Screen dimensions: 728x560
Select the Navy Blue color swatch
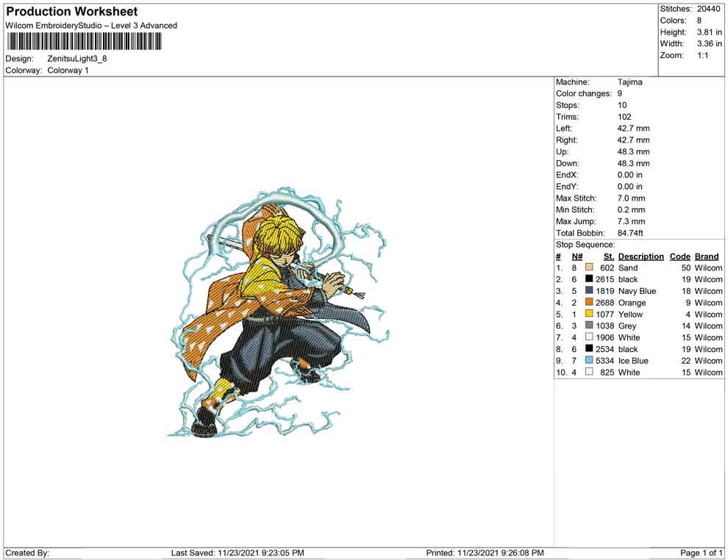click(589, 291)
